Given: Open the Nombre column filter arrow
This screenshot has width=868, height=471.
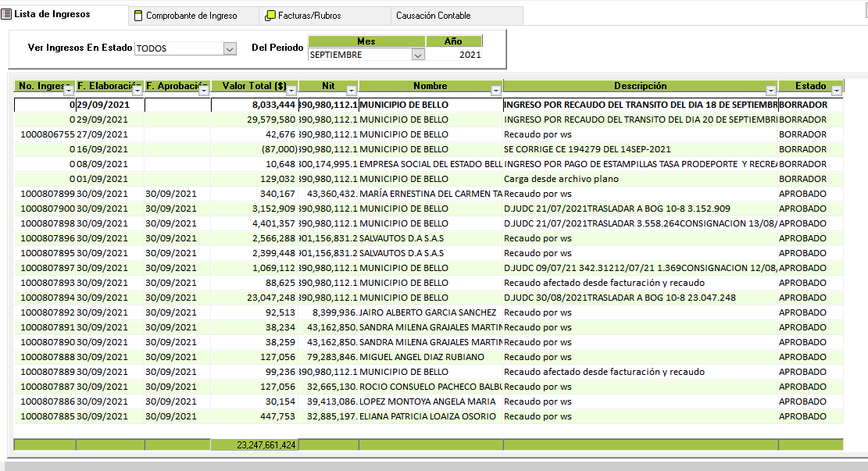Looking at the screenshot, I should 495,90.
